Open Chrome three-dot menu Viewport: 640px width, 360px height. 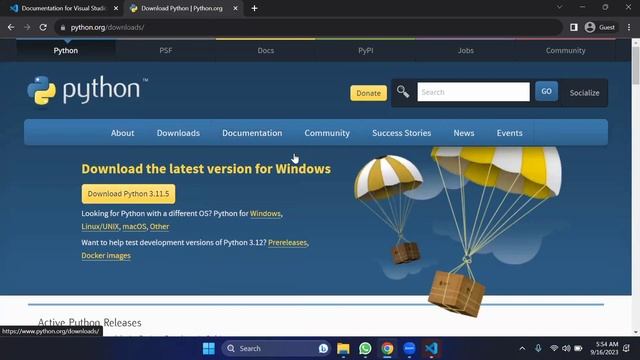[x=629, y=27]
